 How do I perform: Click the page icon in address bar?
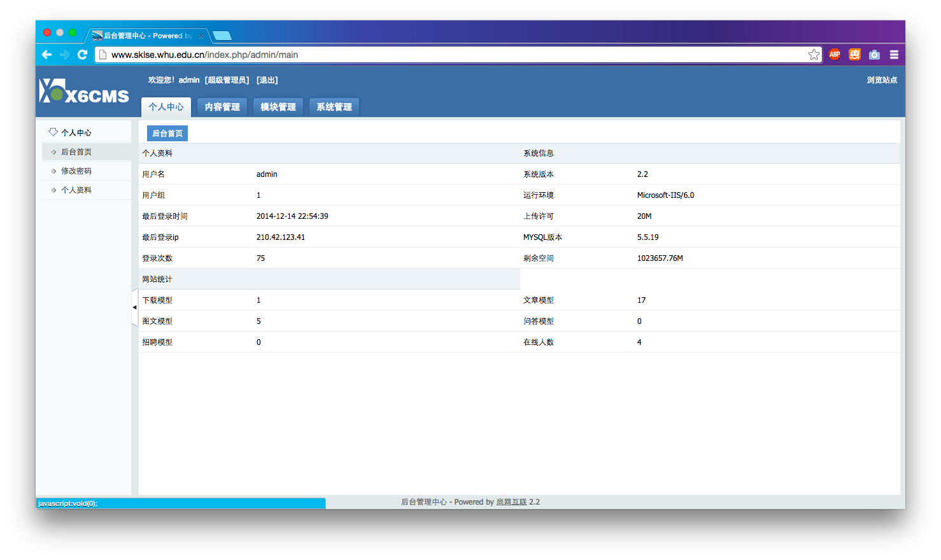click(x=103, y=55)
